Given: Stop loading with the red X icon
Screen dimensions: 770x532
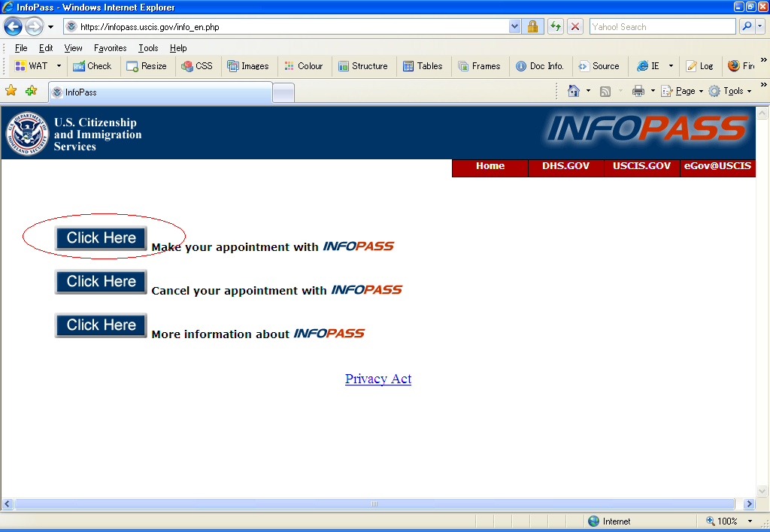Looking at the screenshot, I should click(575, 26).
